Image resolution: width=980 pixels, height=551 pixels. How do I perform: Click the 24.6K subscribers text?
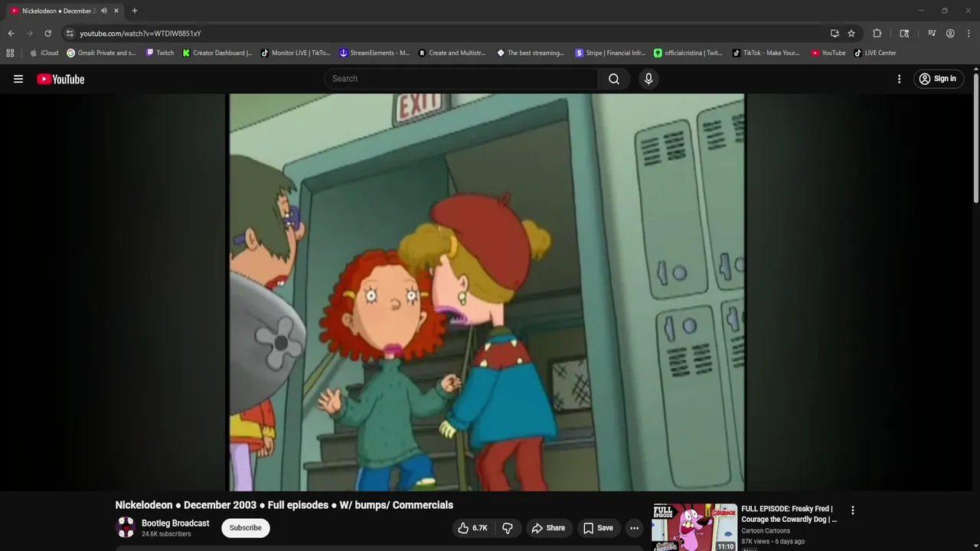(x=166, y=534)
